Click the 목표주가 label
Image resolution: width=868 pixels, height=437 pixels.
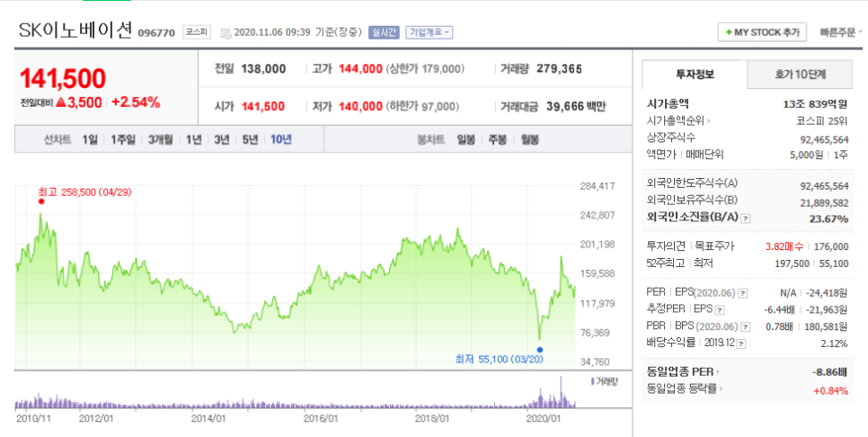(713, 245)
